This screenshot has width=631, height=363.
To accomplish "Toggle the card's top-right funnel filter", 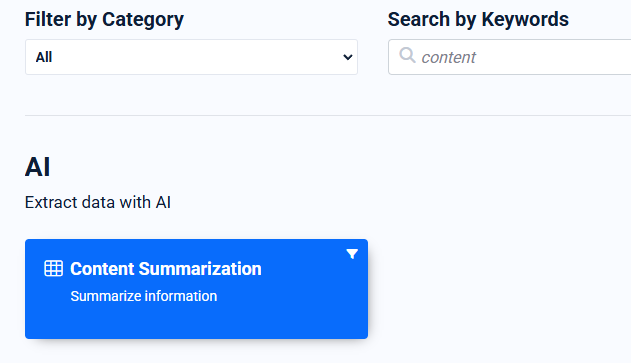I will [352, 254].
